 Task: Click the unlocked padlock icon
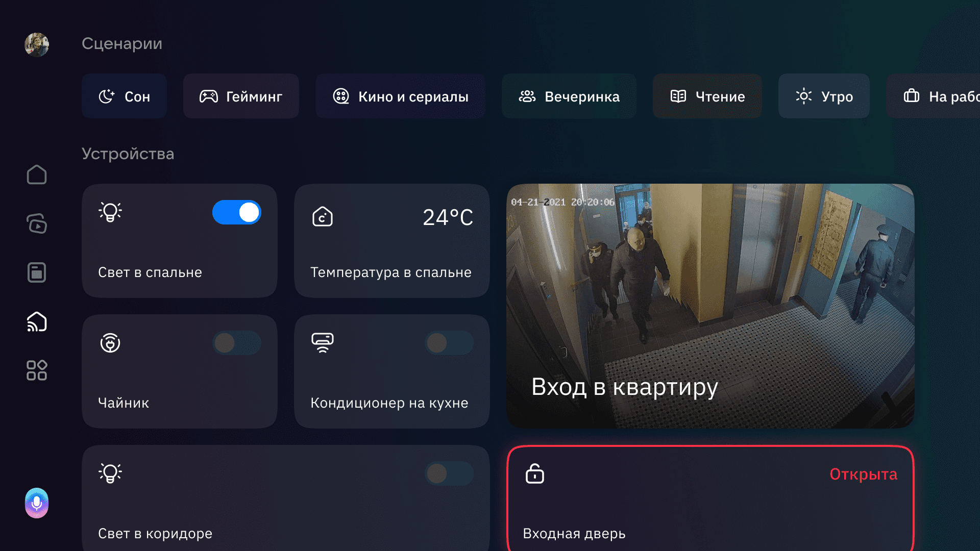tap(535, 473)
